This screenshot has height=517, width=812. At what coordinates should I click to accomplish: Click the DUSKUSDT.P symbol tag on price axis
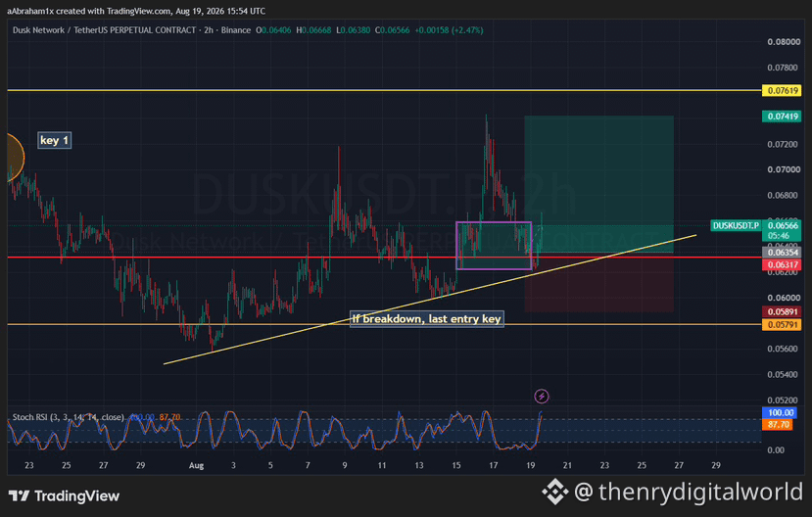(736, 225)
